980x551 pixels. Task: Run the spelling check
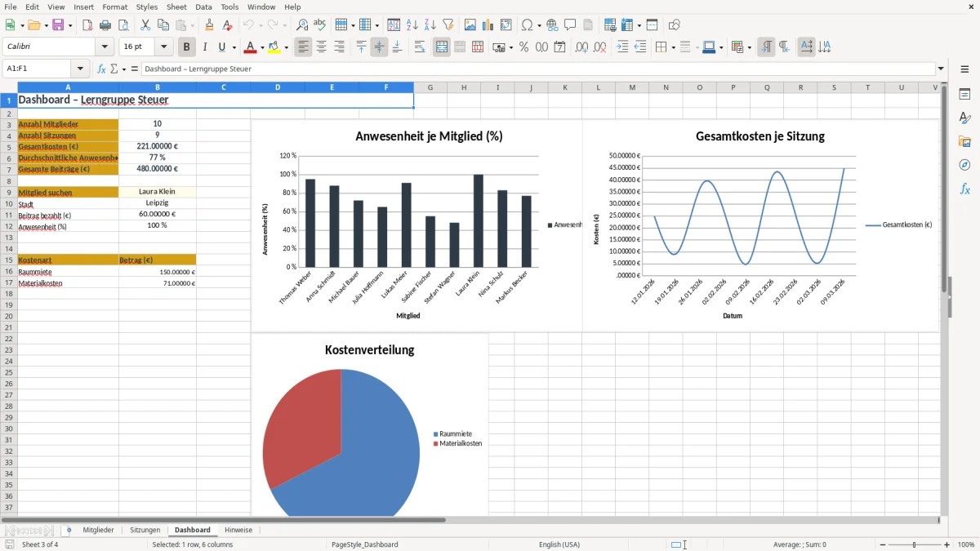[320, 25]
